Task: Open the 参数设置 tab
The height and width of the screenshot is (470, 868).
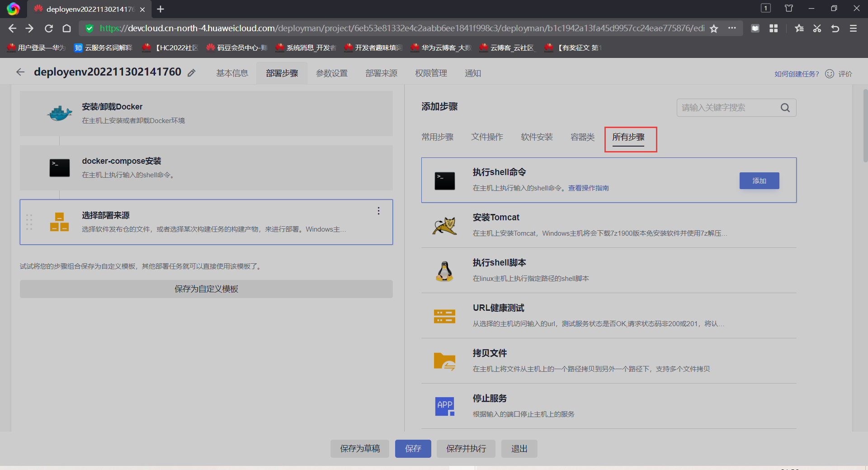Action: [332, 73]
